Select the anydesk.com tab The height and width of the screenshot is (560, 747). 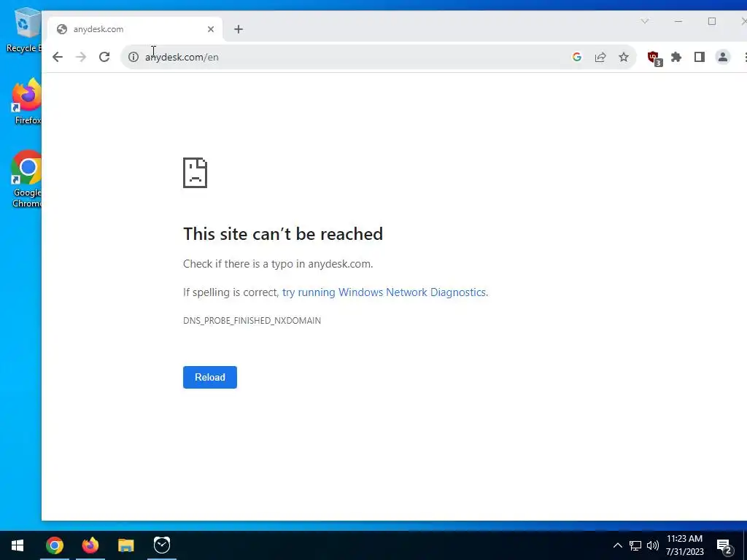[x=135, y=29]
